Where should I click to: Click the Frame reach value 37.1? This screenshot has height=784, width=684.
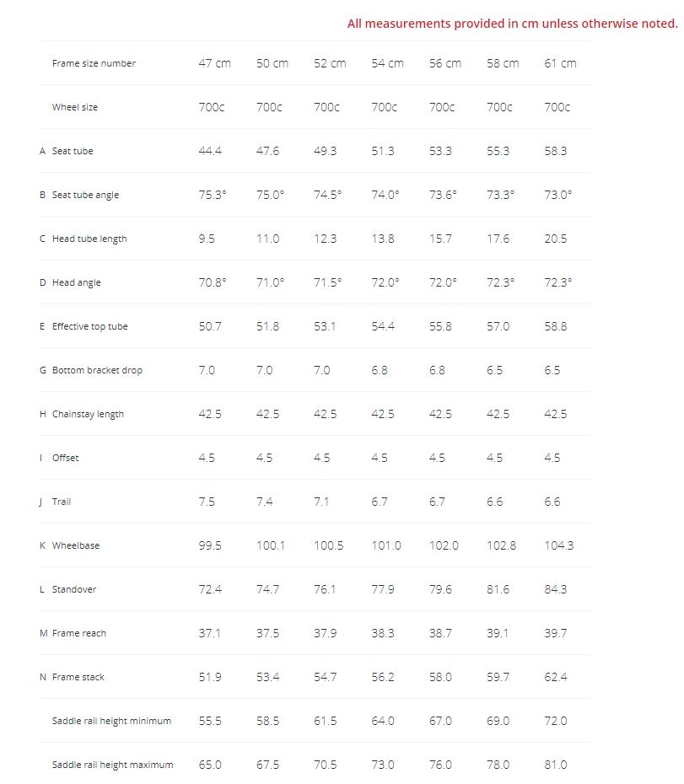(210, 633)
